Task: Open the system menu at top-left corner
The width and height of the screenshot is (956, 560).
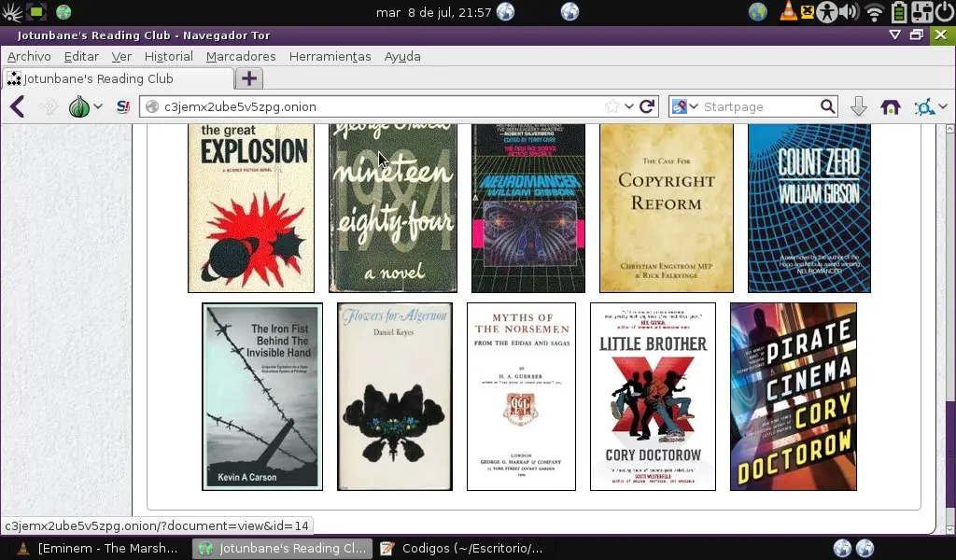Action: click(11, 11)
